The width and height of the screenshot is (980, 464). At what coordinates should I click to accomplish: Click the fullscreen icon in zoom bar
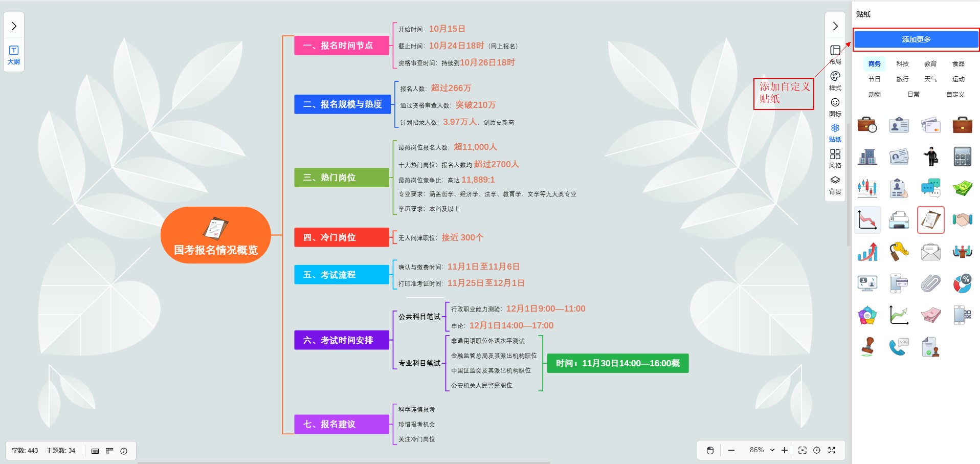(832, 450)
